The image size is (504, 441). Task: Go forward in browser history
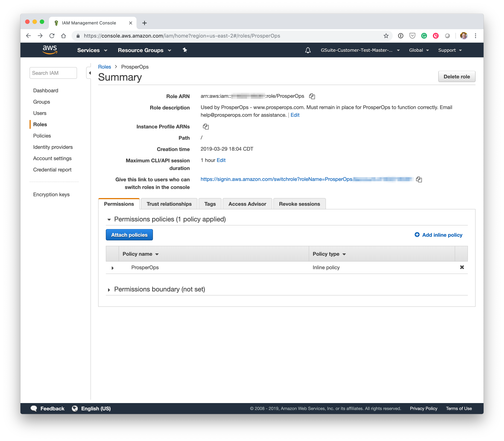point(40,36)
